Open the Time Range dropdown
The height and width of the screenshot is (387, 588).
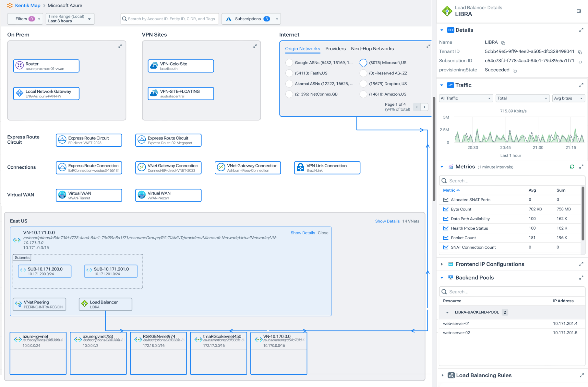pyautogui.click(x=70, y=19)
